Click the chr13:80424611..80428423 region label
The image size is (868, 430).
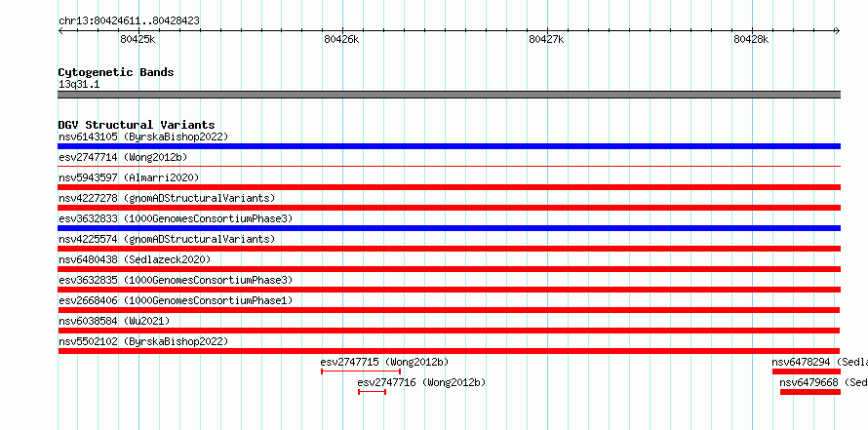tap(129, 21)
